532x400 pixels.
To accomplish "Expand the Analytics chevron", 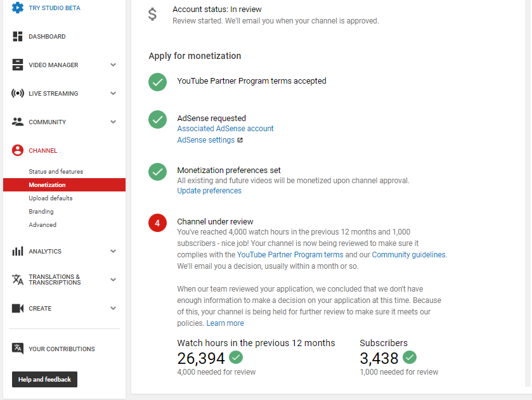I will (113, 251).
